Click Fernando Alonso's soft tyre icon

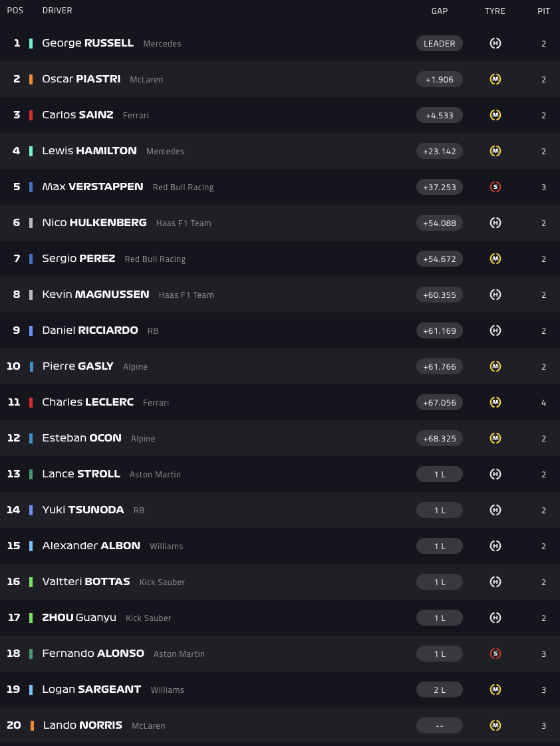[495, 654]
